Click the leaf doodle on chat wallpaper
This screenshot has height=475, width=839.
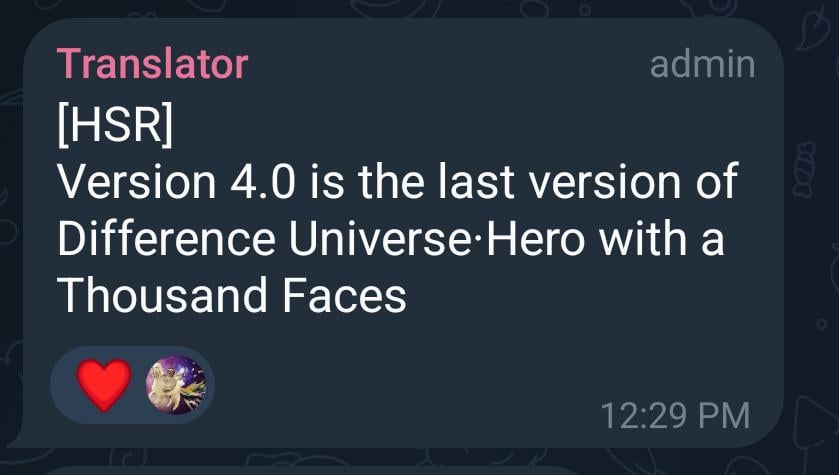click(812, 29)
